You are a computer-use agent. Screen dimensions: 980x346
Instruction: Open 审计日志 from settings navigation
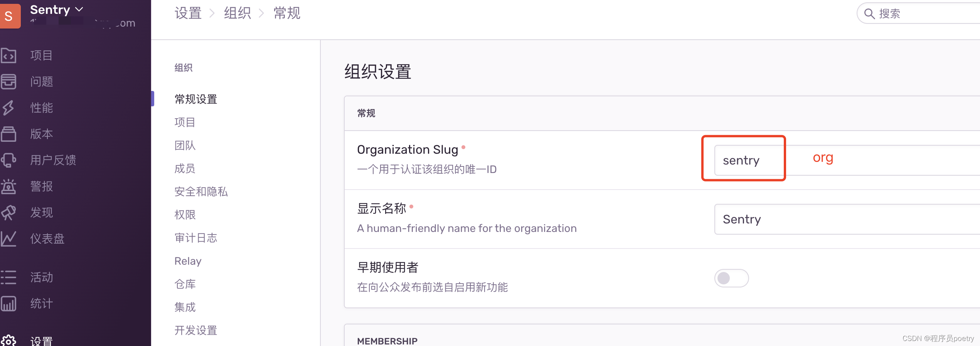196,238
